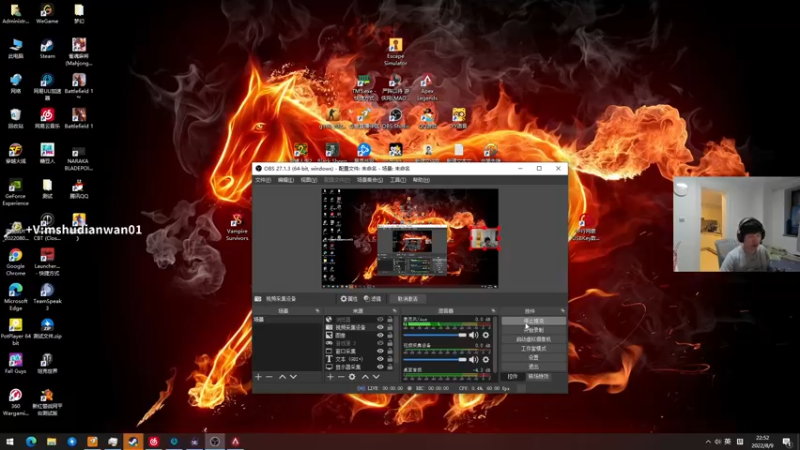The width and height of the screenshot is (800, 450).
Task: Open Google Chrome desktop shortcut
Action: (15, 261)
